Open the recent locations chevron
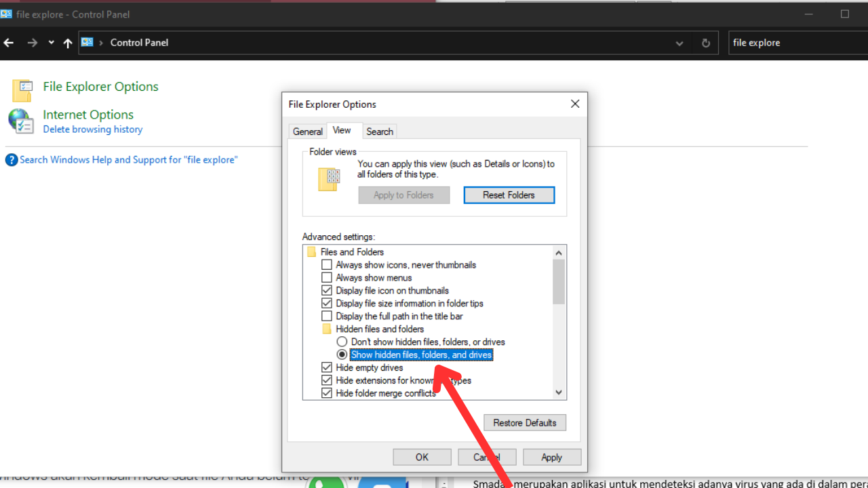 (51, 43)
